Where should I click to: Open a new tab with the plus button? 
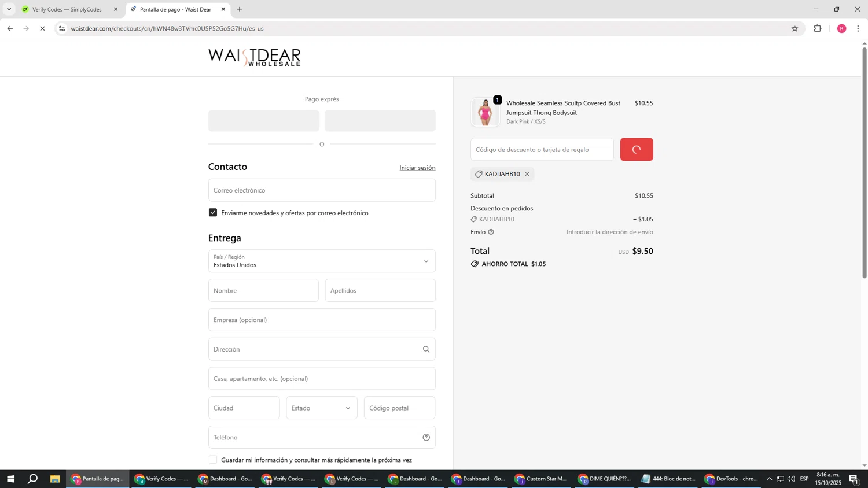(240, 9)
